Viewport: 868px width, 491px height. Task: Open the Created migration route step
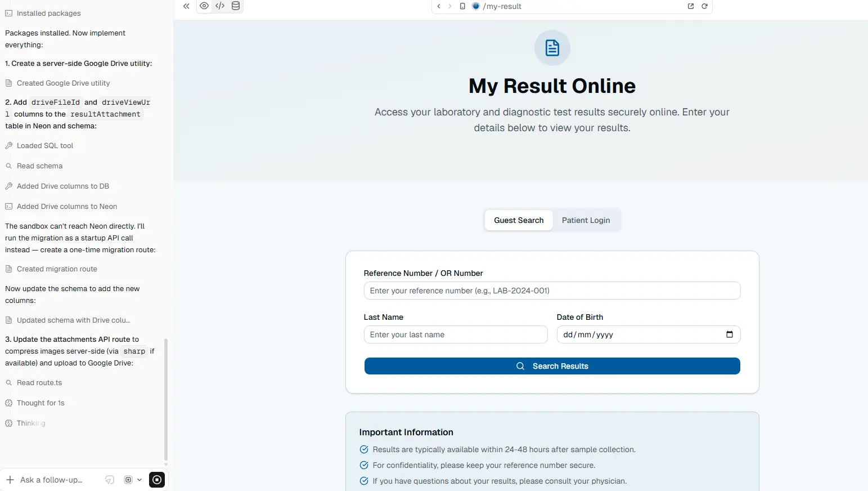pos(51,269)
